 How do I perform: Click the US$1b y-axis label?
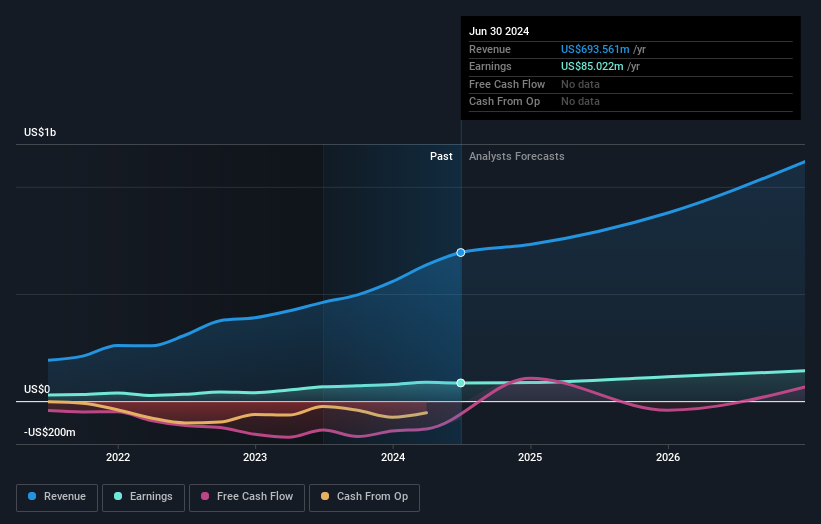click(x=40, y=132)
